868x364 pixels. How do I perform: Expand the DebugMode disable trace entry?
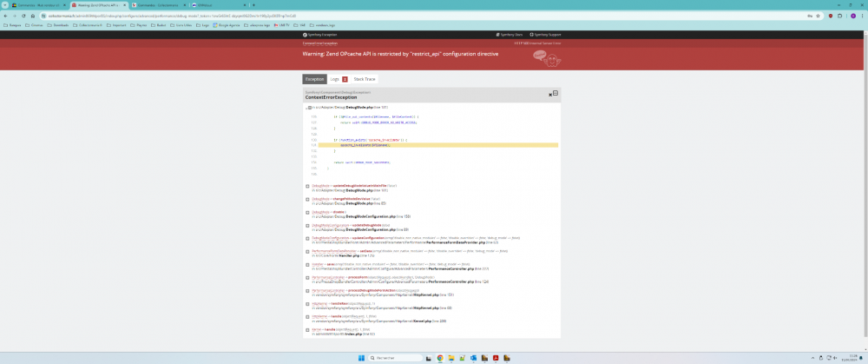(x=308, y=212)
